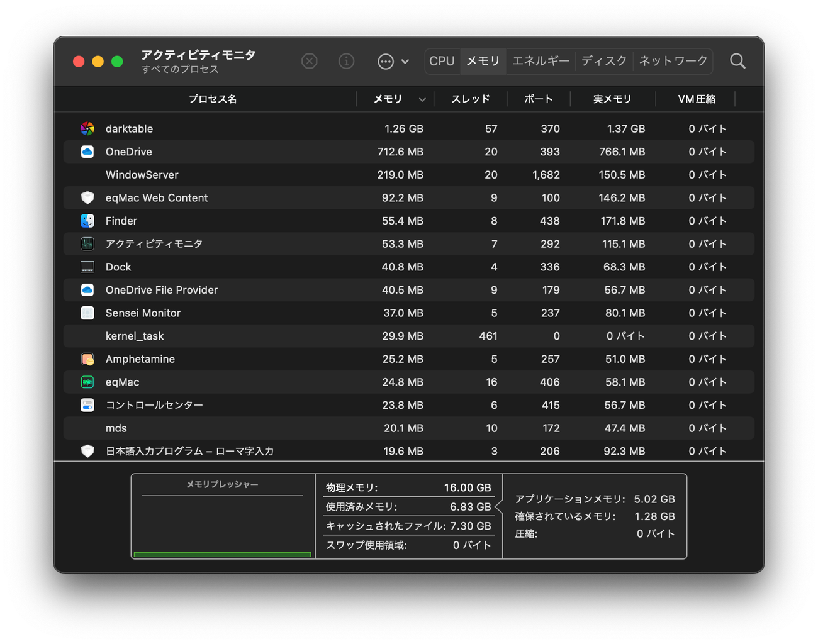
Task: Click the process info icon
Action: pyautogui.click(x=346, y=61)
